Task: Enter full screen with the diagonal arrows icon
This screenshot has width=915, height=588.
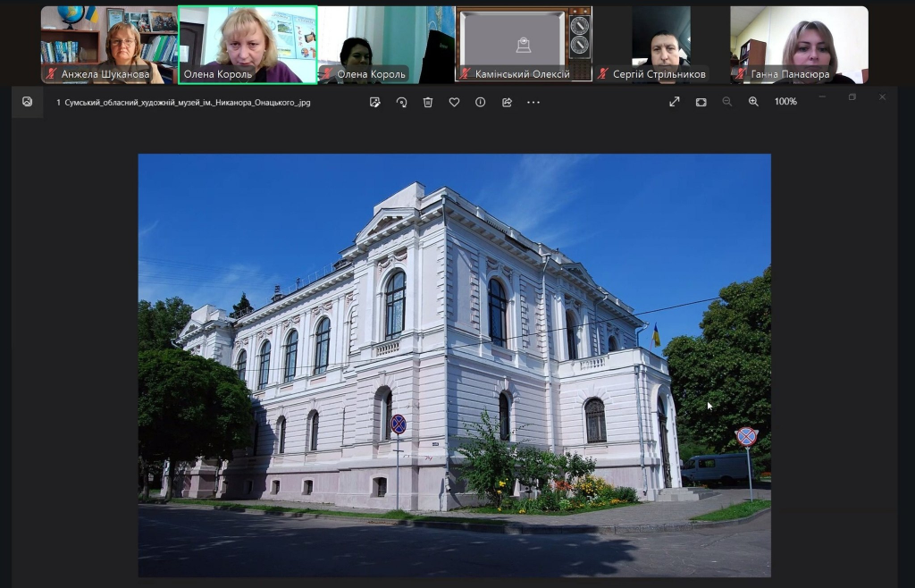Action: click(675, 102)
